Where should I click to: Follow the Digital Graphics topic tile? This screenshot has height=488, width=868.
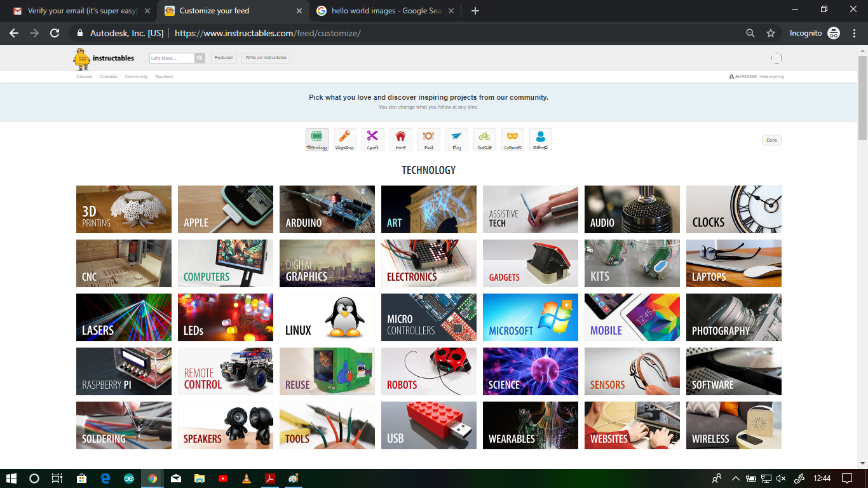coord(327,263)
